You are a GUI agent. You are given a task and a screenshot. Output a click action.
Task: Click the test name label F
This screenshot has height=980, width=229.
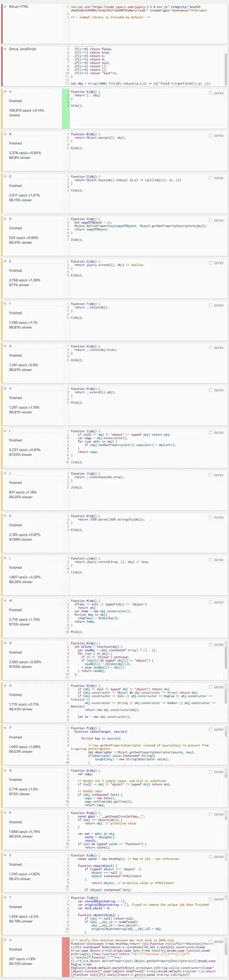(x=10, y=304)
